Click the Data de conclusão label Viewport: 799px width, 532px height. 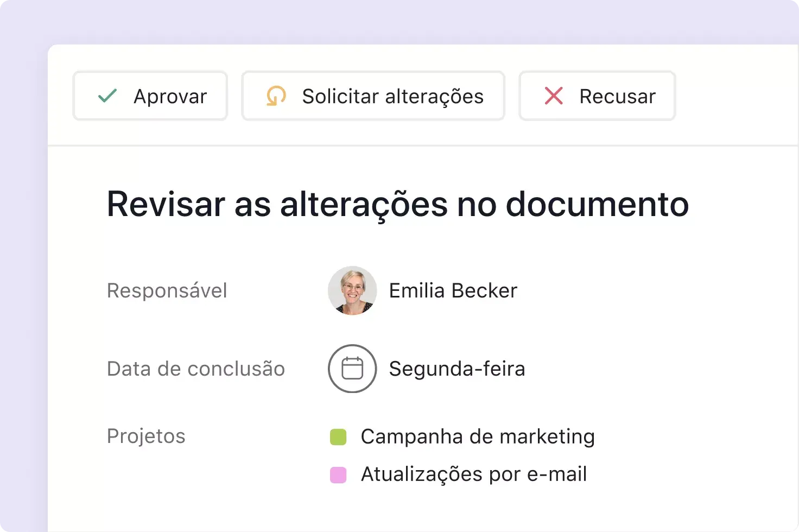tap(196, 369)
